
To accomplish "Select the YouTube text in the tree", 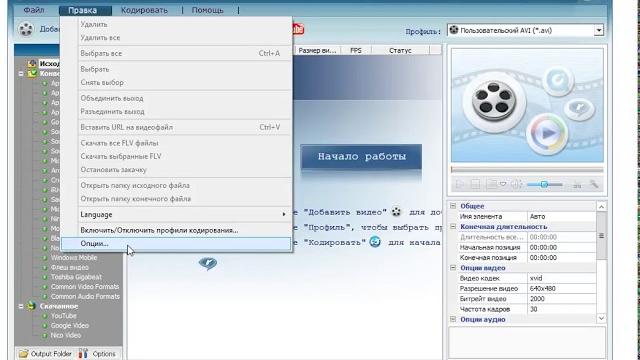I will point(64,316).
